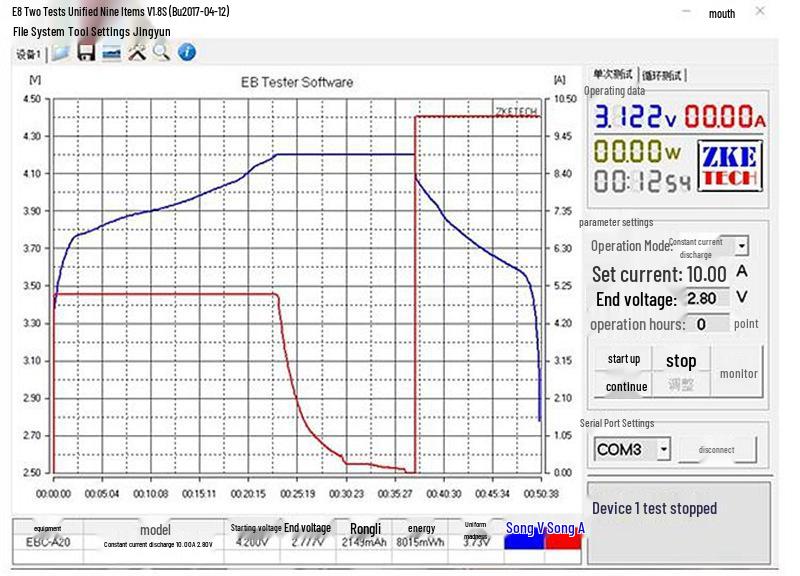This screenshot has width=800, height=576.
Task: Switch to the 单次测试 tab
Action: pyautogui.click(x=612, y=74)
